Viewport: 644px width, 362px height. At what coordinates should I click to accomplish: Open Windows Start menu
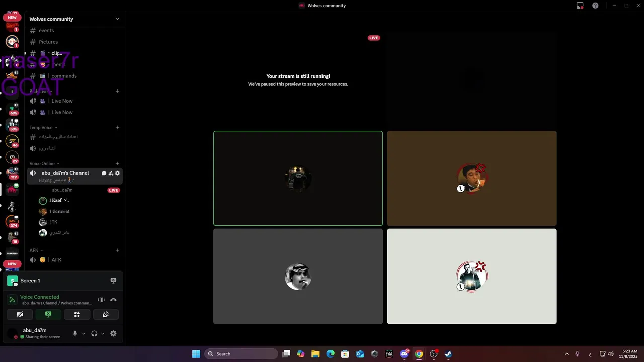196,354
